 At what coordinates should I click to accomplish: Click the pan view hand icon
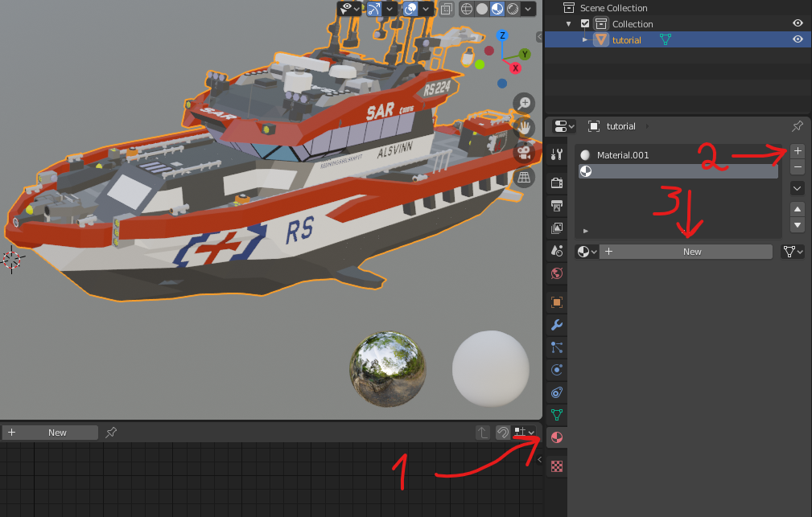coord(524,127)
